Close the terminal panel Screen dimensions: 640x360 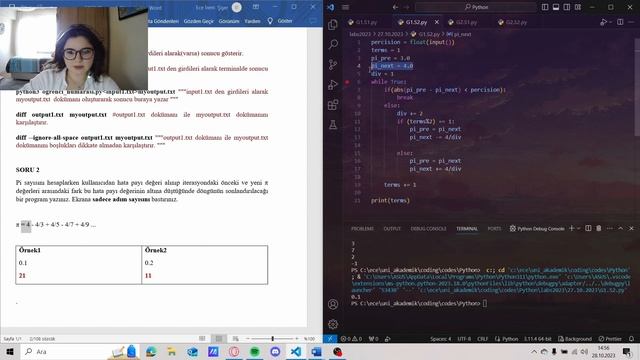click(631, 228)
